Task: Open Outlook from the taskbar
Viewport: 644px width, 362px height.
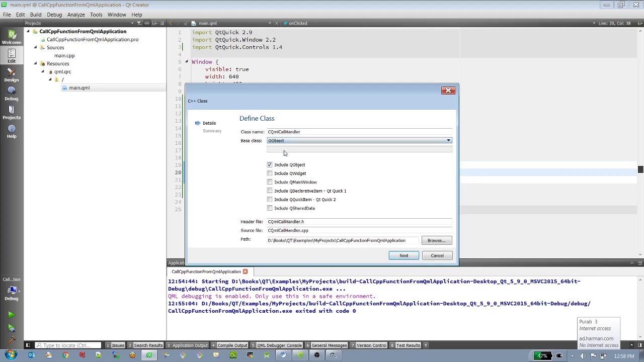Action: [32, 355]
